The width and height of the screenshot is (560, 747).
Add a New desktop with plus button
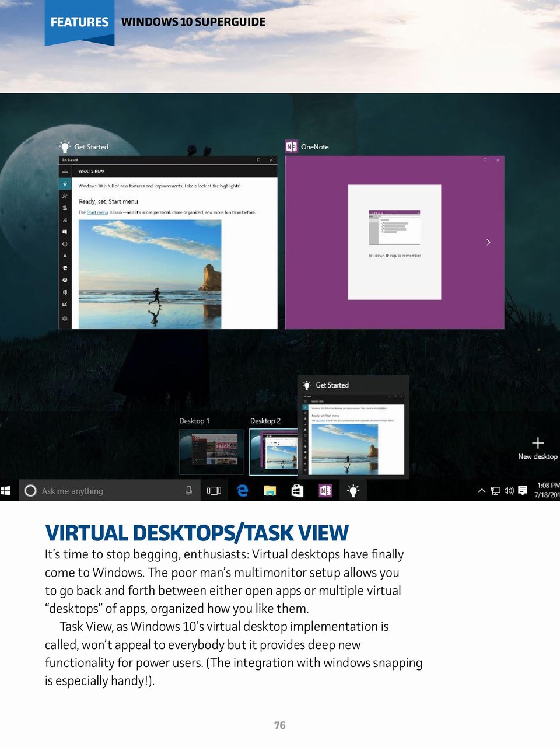[538, 444]
